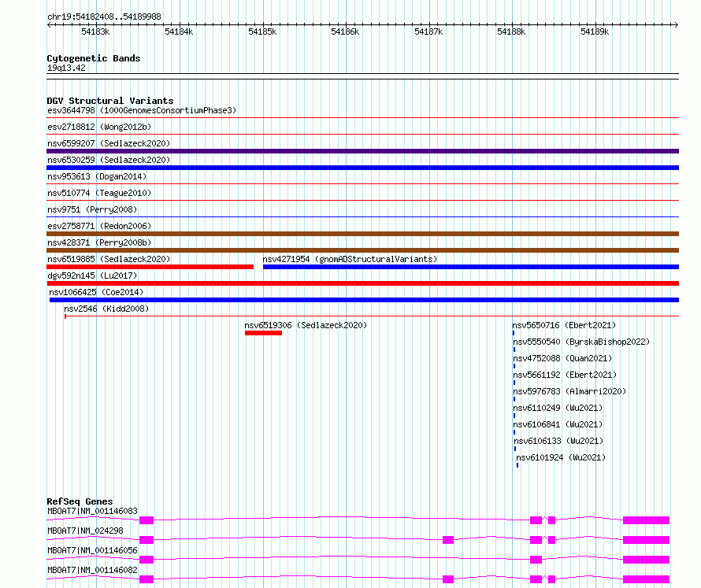Image resolution: width=701 pixels, height=588 pixels.
Task: Click the nsv6519885 (Sedlazeck2020) red bar
Action: 150,267
